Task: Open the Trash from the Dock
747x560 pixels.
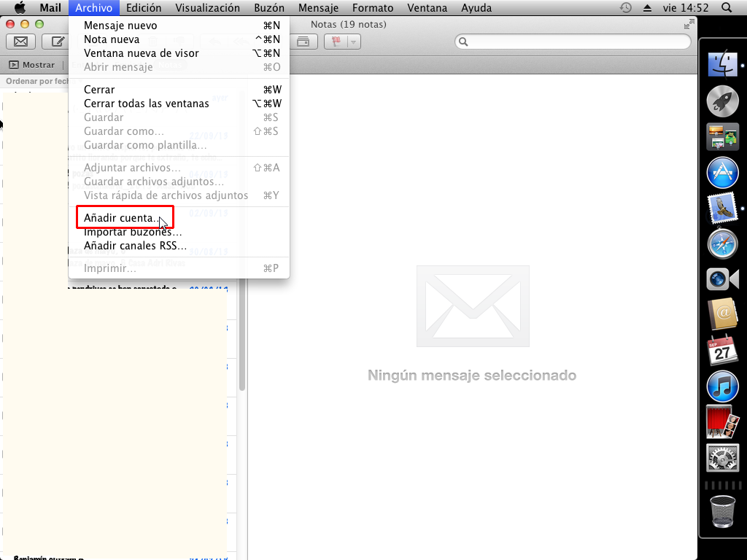Action: click(x=722, y=510)
